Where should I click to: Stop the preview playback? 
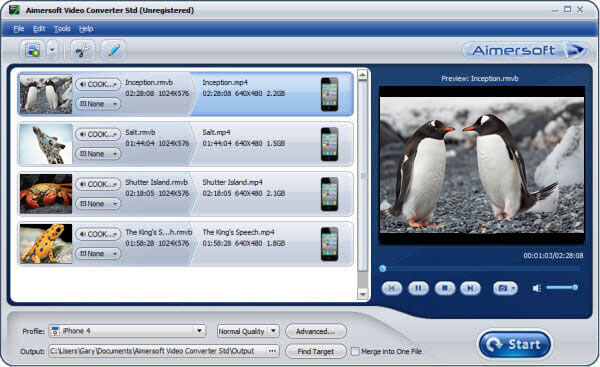(445, 288)
